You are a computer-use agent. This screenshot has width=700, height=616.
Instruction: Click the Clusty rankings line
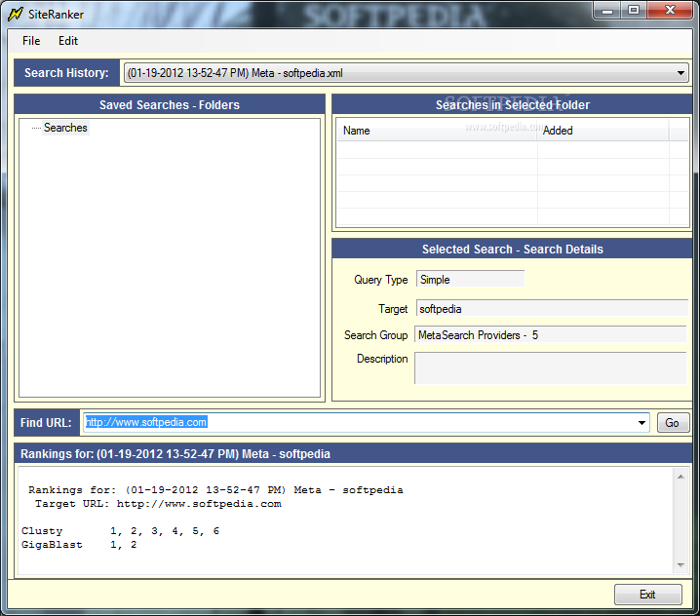coord(121,531)
